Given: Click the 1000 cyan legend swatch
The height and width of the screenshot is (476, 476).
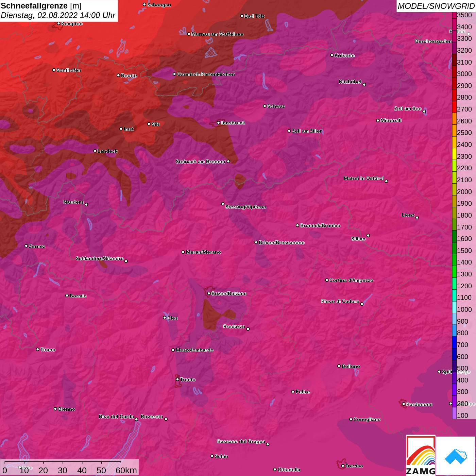Looking at the screenshot, I should 454,307.
